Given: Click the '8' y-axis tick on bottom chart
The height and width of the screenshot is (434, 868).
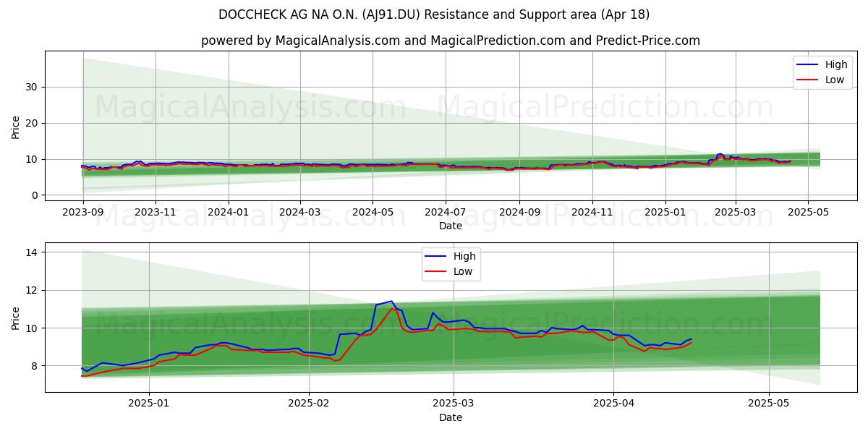Looking at the screenshot, I should (x=35, y=366).
